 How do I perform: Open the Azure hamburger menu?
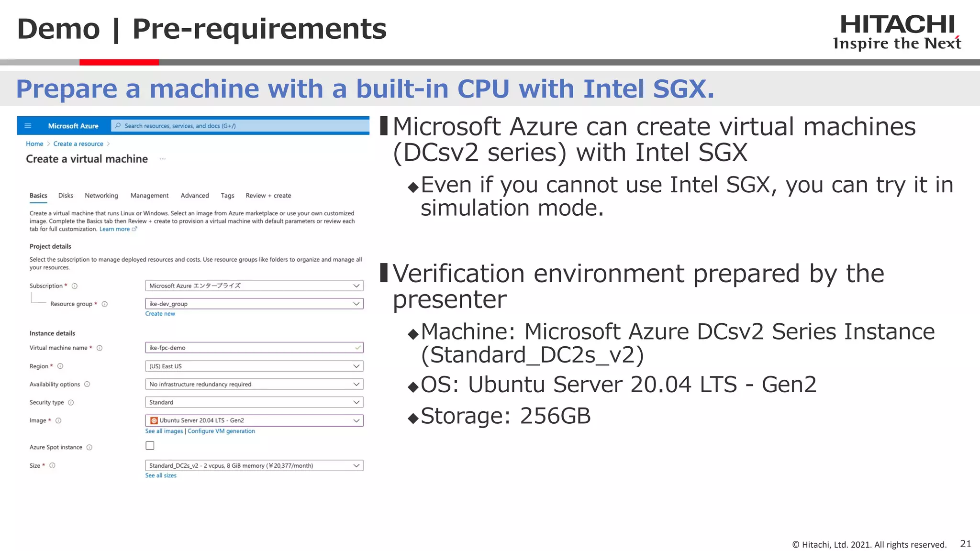click(28, 126)
